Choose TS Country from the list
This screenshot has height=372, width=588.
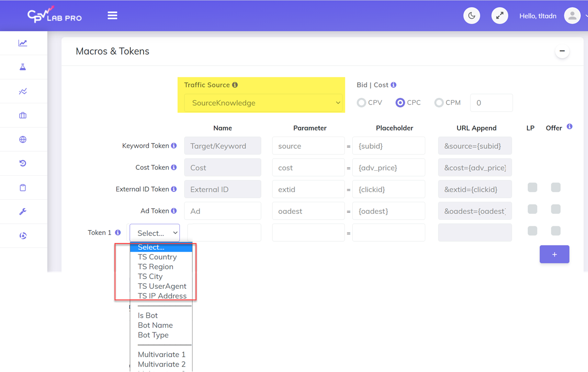157,257
